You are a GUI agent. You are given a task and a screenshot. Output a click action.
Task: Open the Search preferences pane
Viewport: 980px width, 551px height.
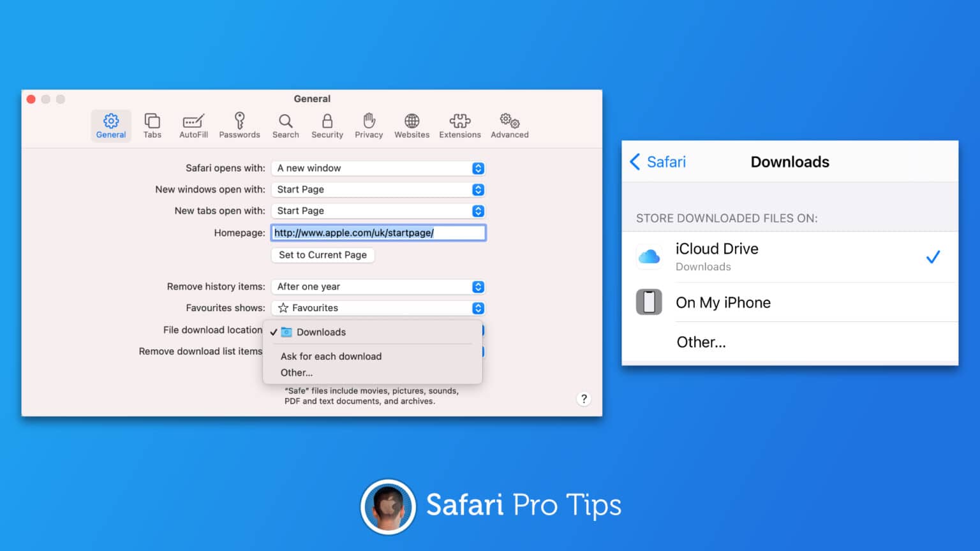(286, 126)
